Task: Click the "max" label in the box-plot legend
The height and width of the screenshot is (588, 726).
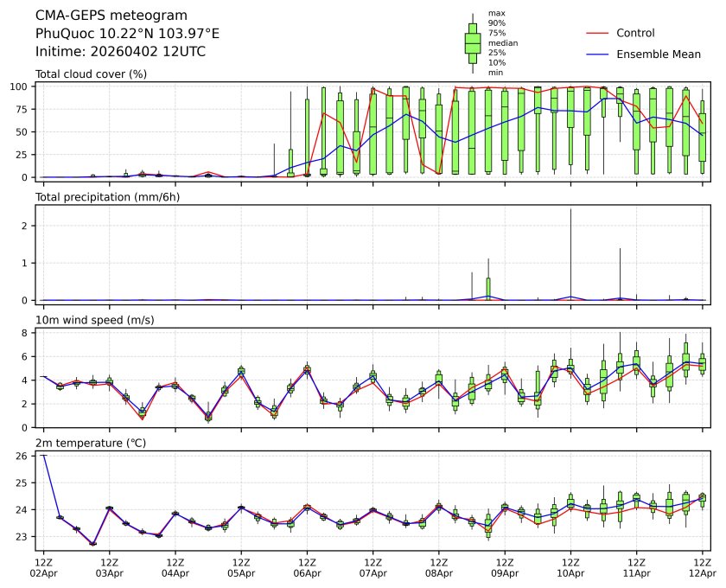Action: click(496, 13)
